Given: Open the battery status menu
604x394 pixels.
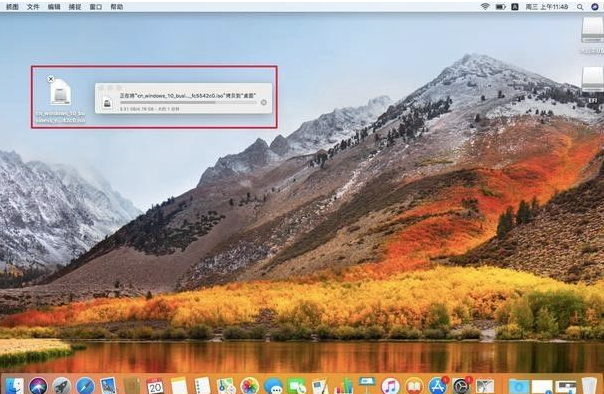Looking at the screenshot, I should point(501,7).
